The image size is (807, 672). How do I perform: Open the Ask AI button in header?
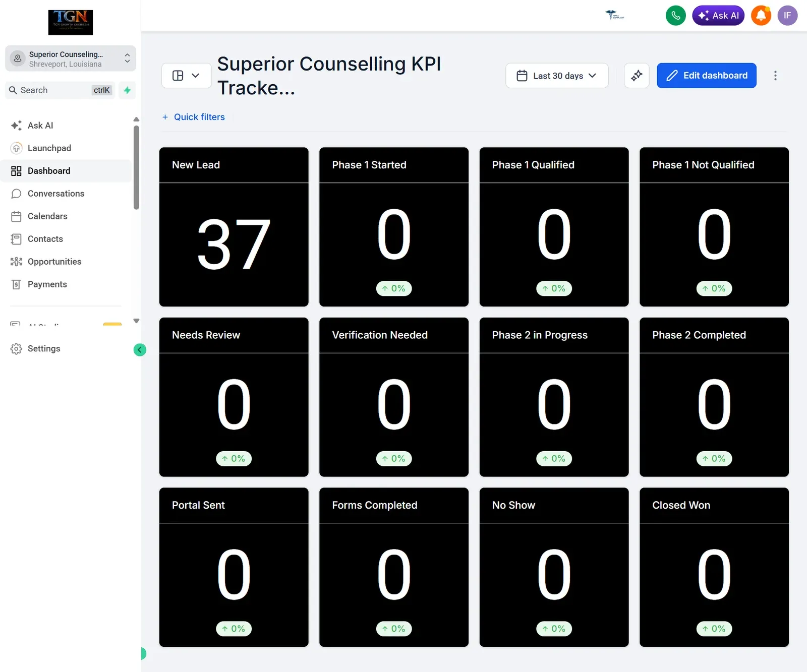pyautogui.click(x=718, y=16)
